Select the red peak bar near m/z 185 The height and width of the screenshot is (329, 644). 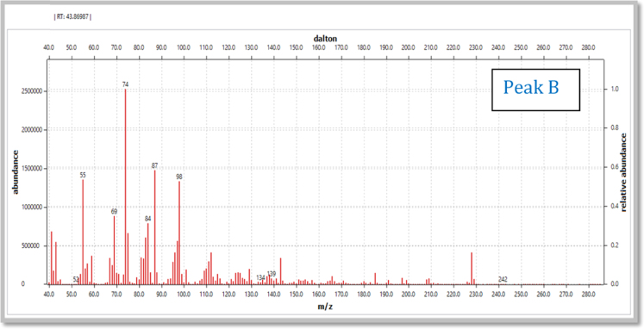click(375, 278)
